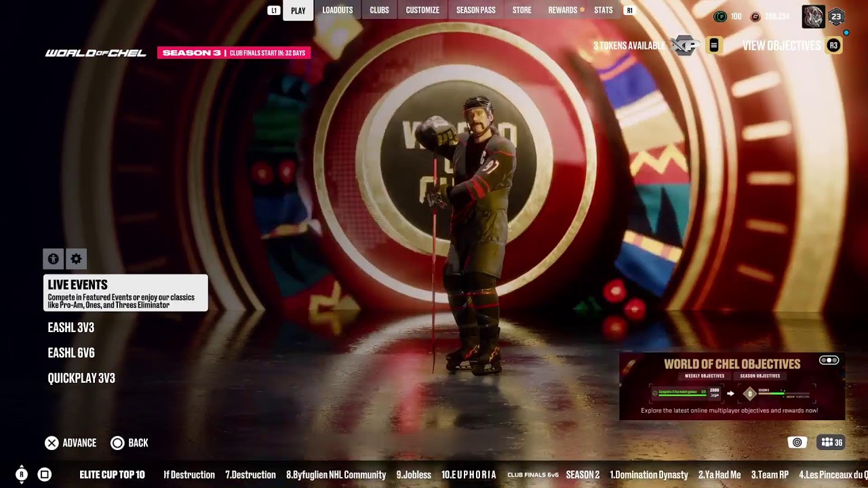Image resolution: width=868 pixels, height=488 pixels.
Task: Click the 3 Tokens Available text
Action: [629, 45]
